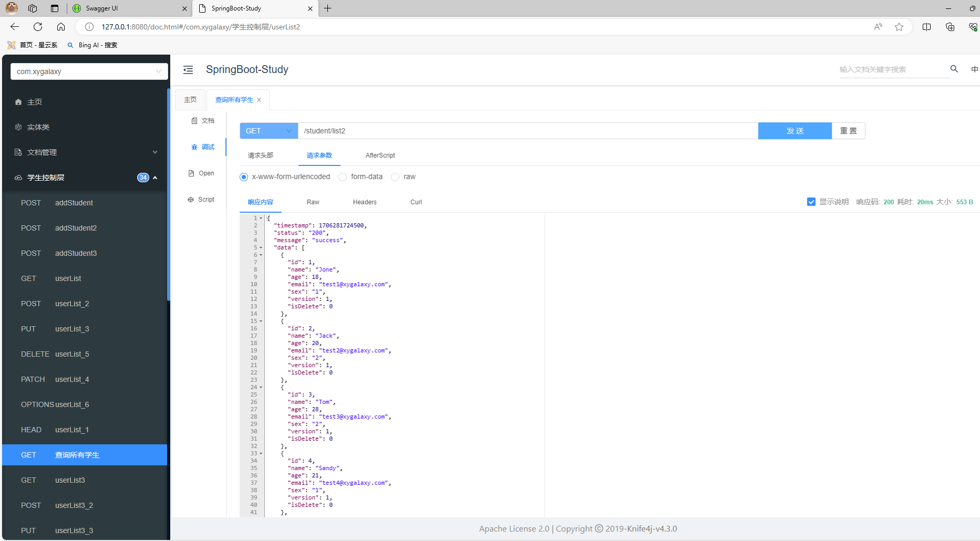Viewport: 980px width, 541px height.
Task: Close the SpringBoot-Study browser tab
Action: (310, 8)
